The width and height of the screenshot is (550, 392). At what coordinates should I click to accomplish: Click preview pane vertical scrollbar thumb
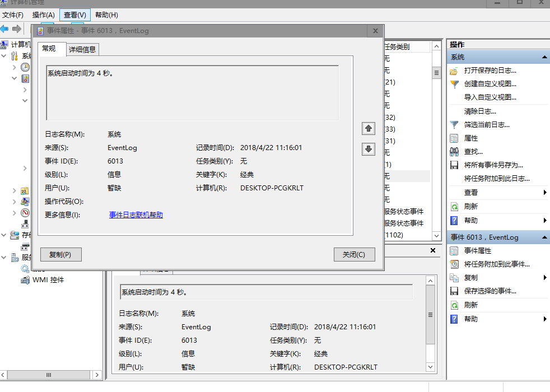point(430,315)
